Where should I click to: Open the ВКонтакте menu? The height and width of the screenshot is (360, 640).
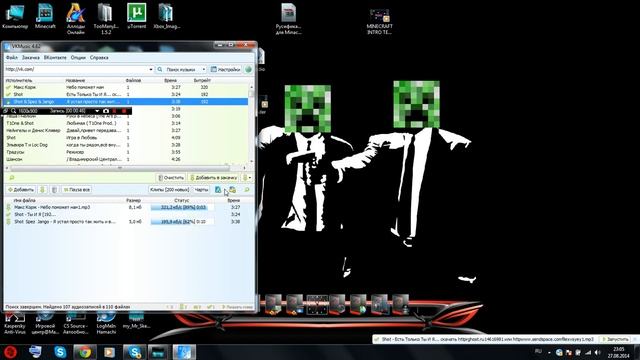tap(55, 58)
